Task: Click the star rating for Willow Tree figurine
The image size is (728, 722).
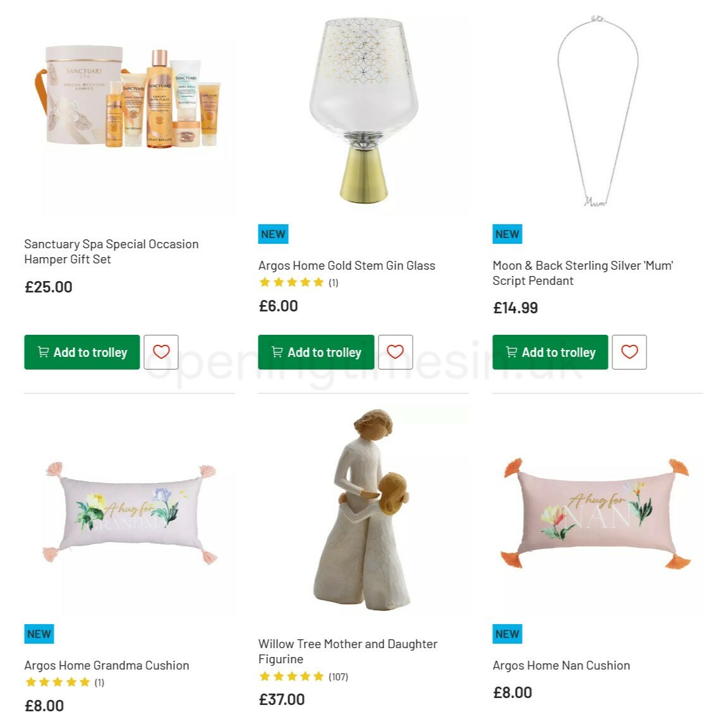Action: click(x=291, y=676)
